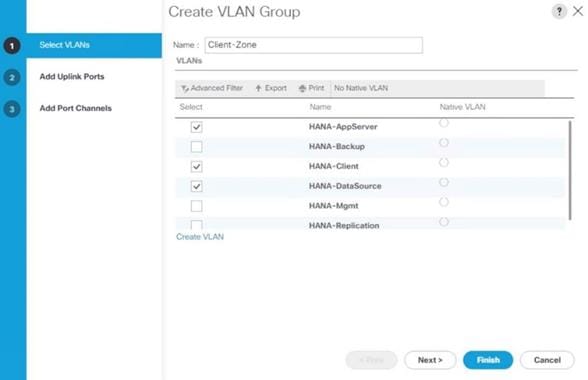Image resolution: width=588 pixels, height=380 pixels.
Task: Go to Add Uplink Ports step
Action: coord(72,77)
